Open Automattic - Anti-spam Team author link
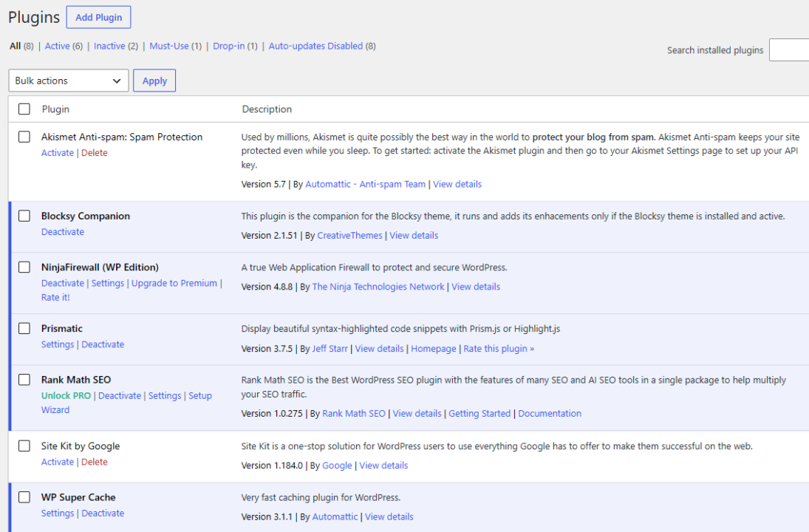 pos(365,184)
